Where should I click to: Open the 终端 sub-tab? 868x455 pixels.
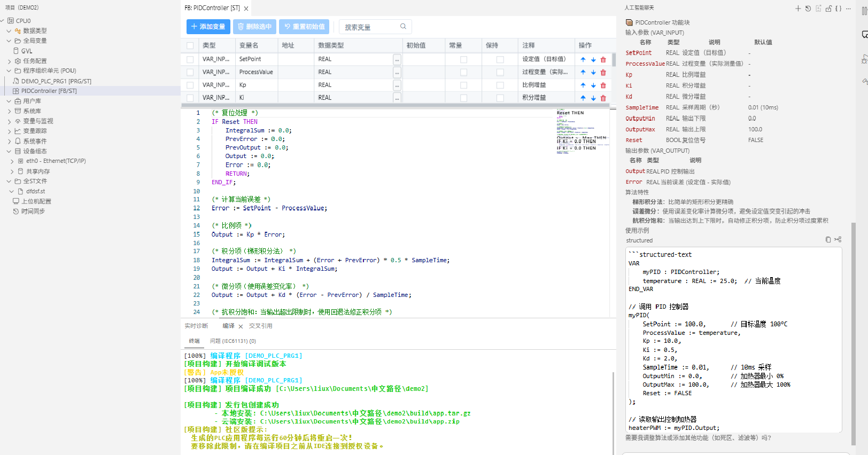click(x=194, y=341)
